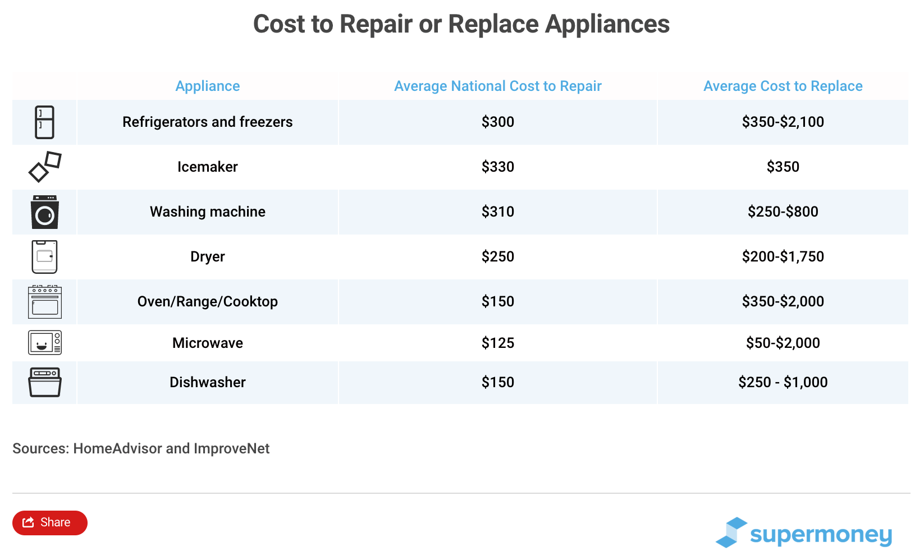
Task: Select the icemaker ice cubes icon
Action: coord(44,167)
